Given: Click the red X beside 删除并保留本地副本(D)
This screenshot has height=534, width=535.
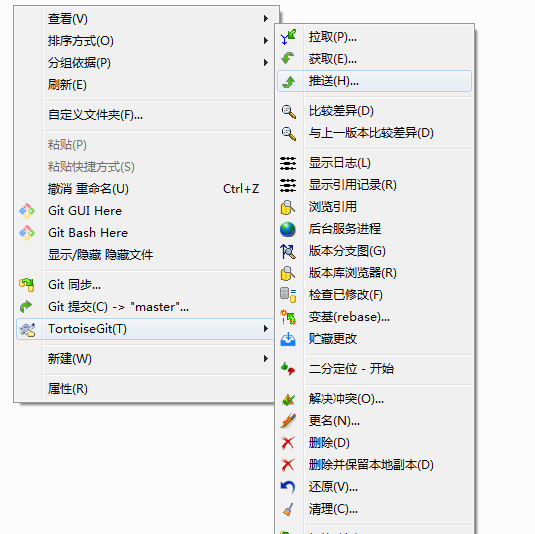Looking at the screenshot, I should coord(288,465).
